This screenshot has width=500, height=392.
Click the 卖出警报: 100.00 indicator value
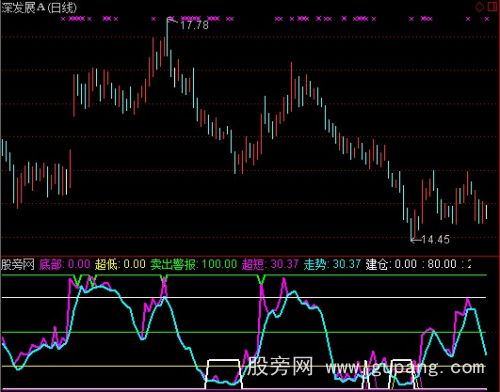(194, 265)
